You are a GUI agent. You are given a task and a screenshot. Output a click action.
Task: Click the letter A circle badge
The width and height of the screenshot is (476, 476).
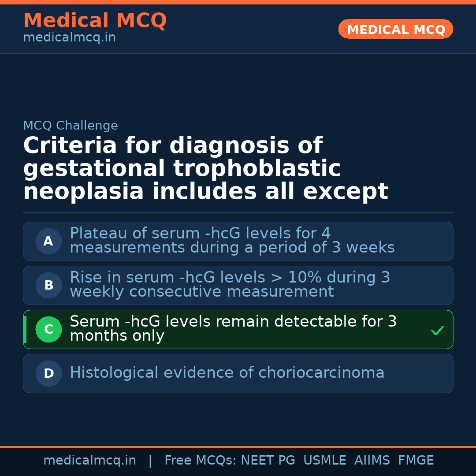pos(48,242)
